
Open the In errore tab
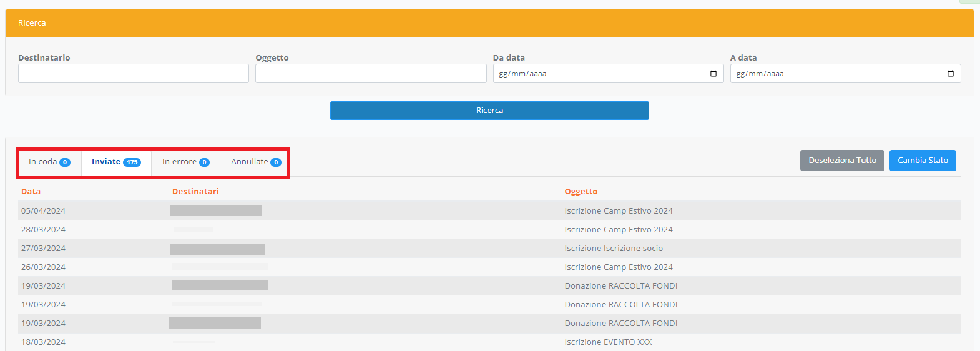click(x=185, y=162)
